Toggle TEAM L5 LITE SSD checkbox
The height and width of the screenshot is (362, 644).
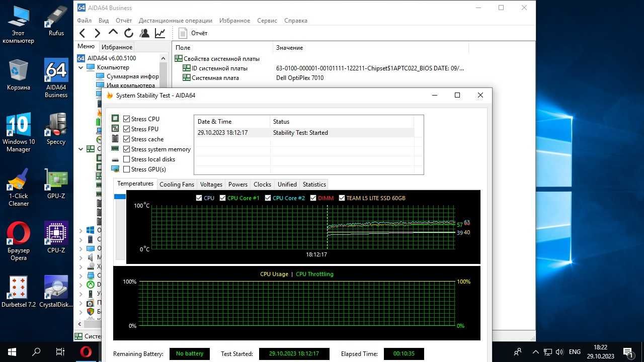click(342, 198)
